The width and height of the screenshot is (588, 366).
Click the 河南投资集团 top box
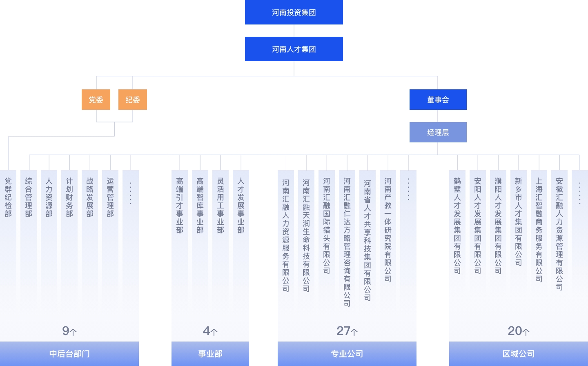(x=294, y=12)
